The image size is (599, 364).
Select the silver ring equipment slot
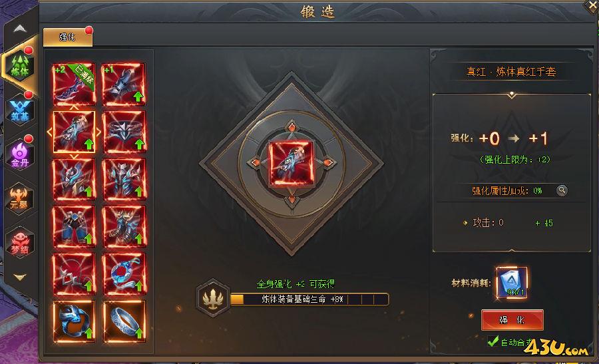tap(124, 321)
